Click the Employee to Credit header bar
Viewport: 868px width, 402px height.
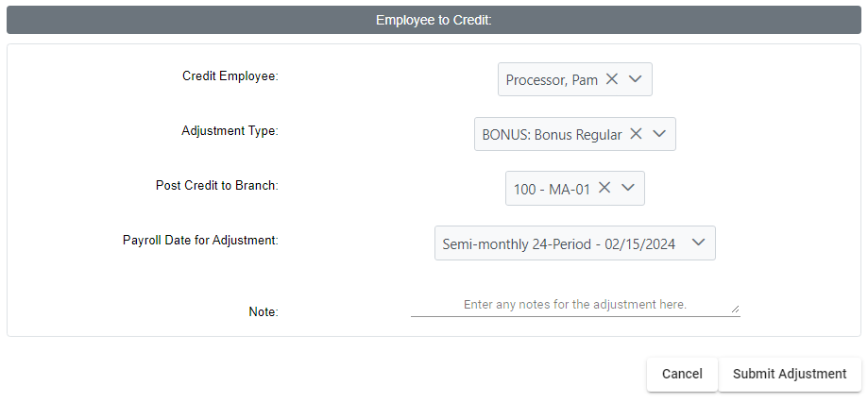tap(434, 20)
